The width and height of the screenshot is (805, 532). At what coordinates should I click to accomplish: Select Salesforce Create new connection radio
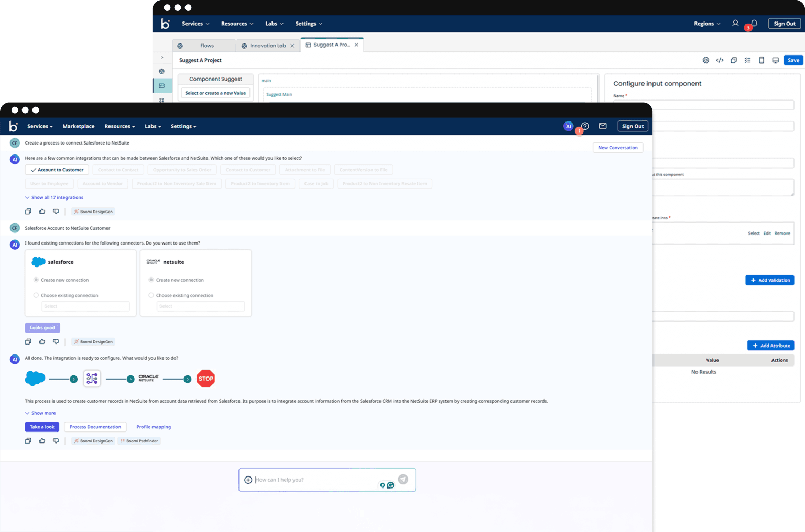(x=36, y=280)
